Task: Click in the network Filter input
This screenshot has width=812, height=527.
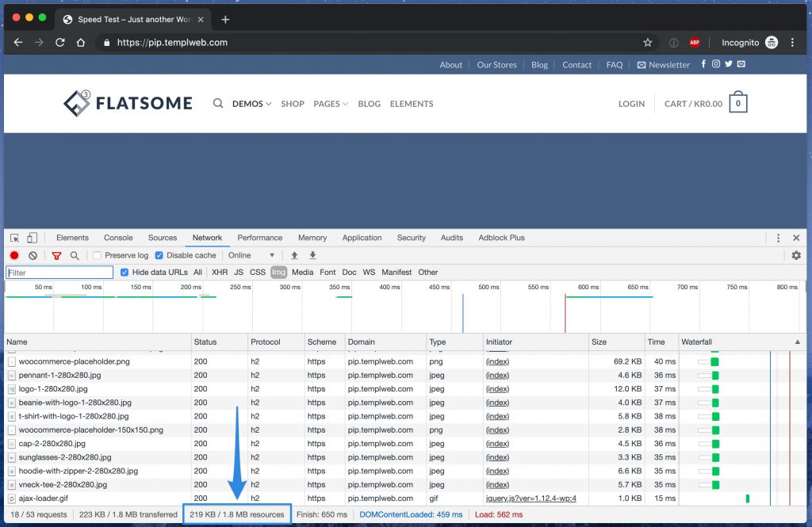Action: 59,273
